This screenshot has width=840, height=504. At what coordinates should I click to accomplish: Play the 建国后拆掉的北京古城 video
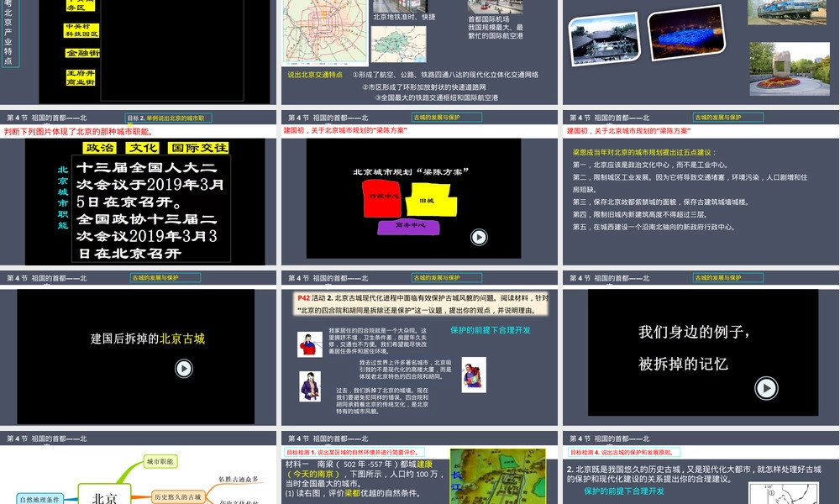(184, 369)
